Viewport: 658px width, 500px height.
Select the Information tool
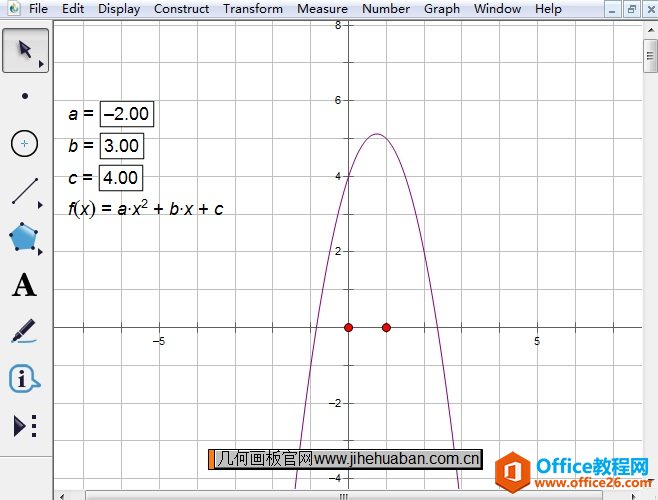tap(24, 379)
